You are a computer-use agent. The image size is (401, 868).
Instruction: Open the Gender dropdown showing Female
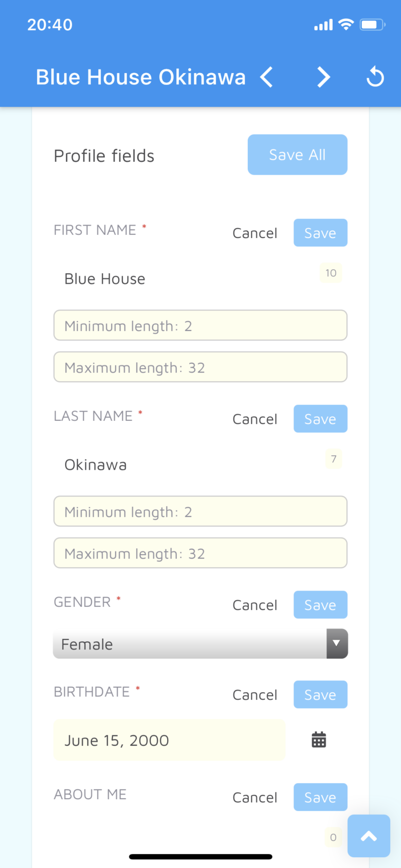pyautogui.click(x=190, y=644)
